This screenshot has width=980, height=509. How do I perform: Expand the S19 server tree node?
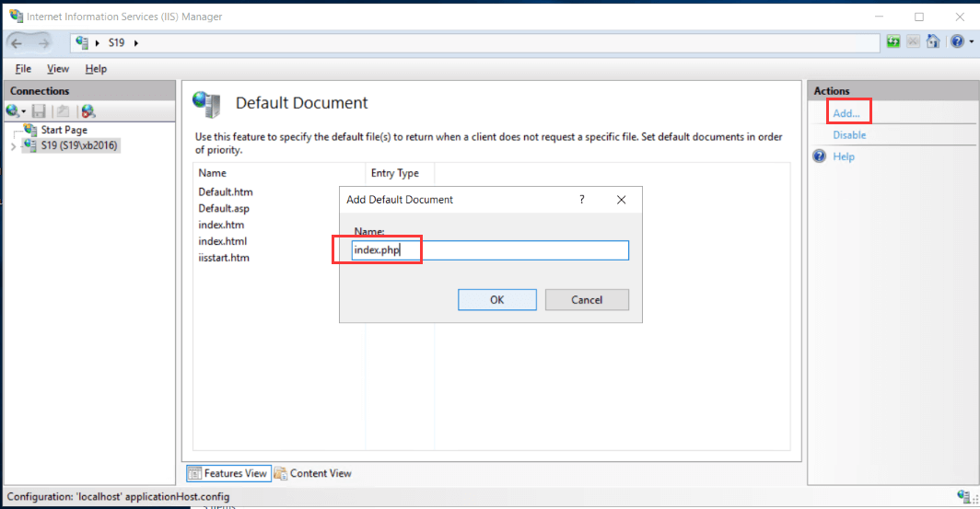point(12,145)
